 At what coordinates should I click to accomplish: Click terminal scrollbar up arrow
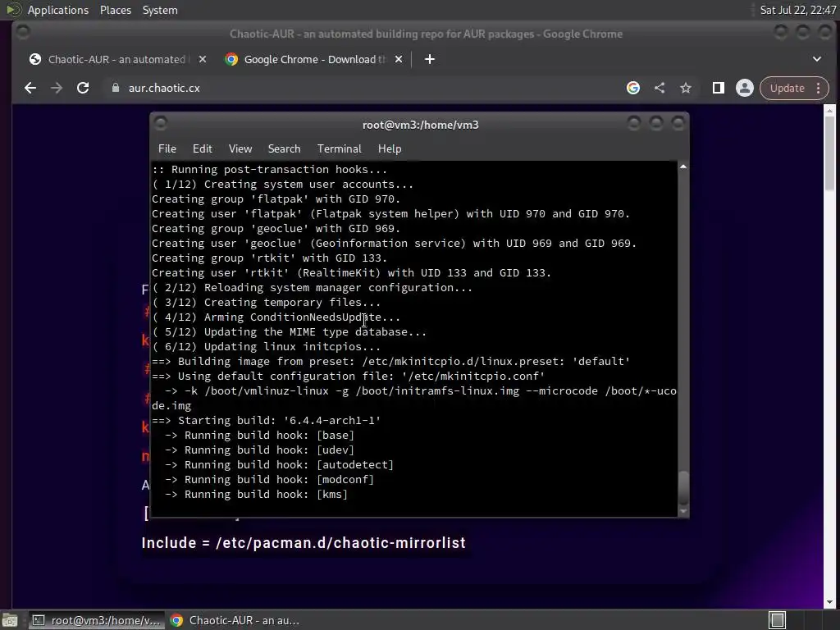coord(683,167)
